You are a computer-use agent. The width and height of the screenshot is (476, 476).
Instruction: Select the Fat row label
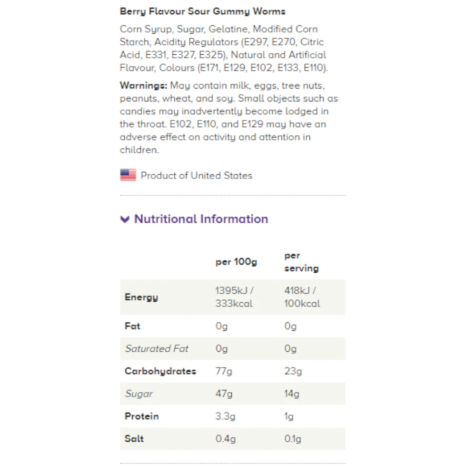click(x=132, y=326)
